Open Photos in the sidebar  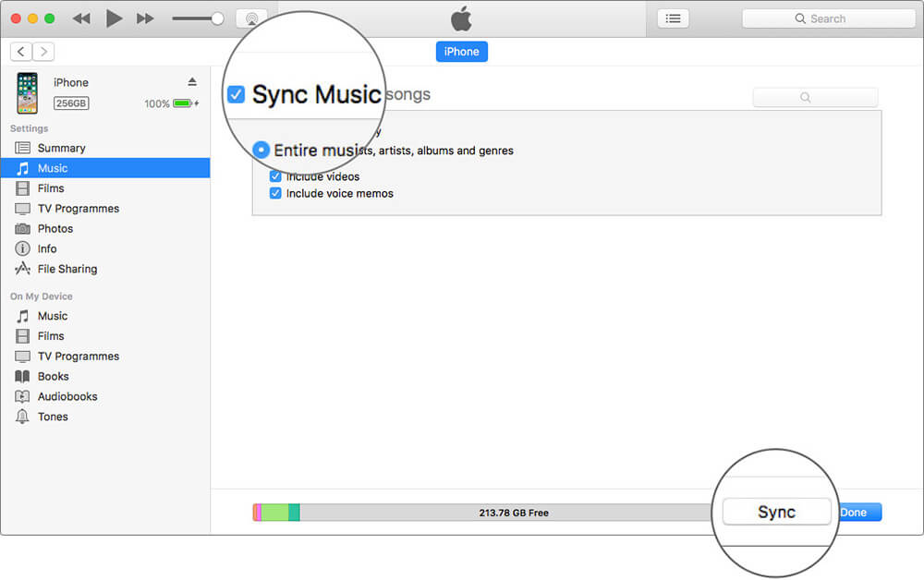105,228
